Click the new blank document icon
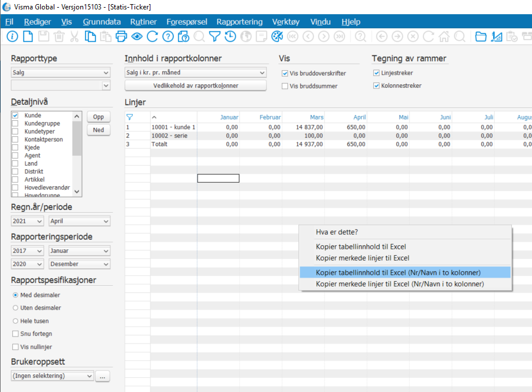Image resolution: width=532 pixels, height=392 pixels. click(28, 37)
